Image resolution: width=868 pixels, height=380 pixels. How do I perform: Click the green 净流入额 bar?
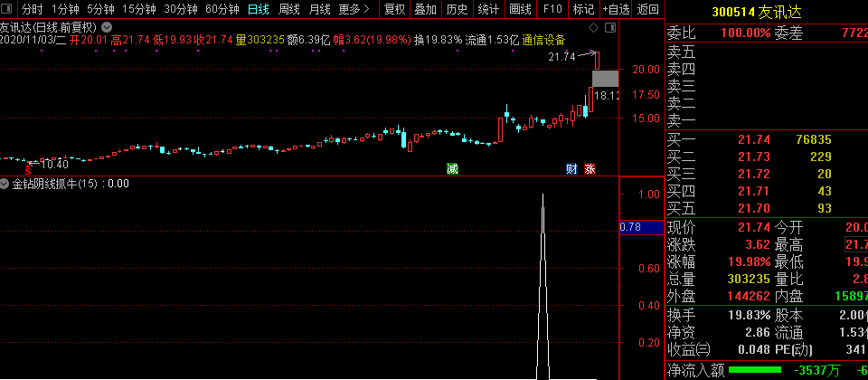(755, 370)
